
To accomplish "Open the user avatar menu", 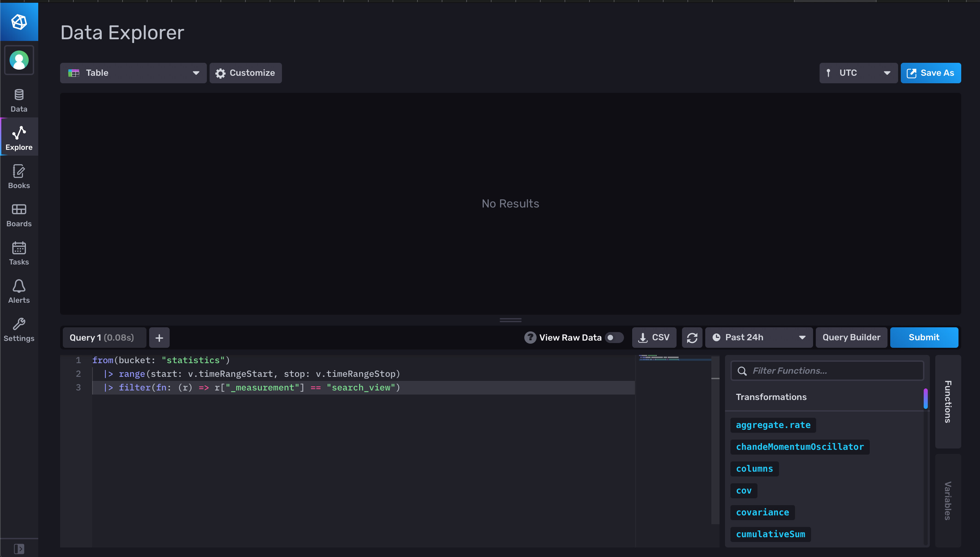I will [x=19, y=60].
